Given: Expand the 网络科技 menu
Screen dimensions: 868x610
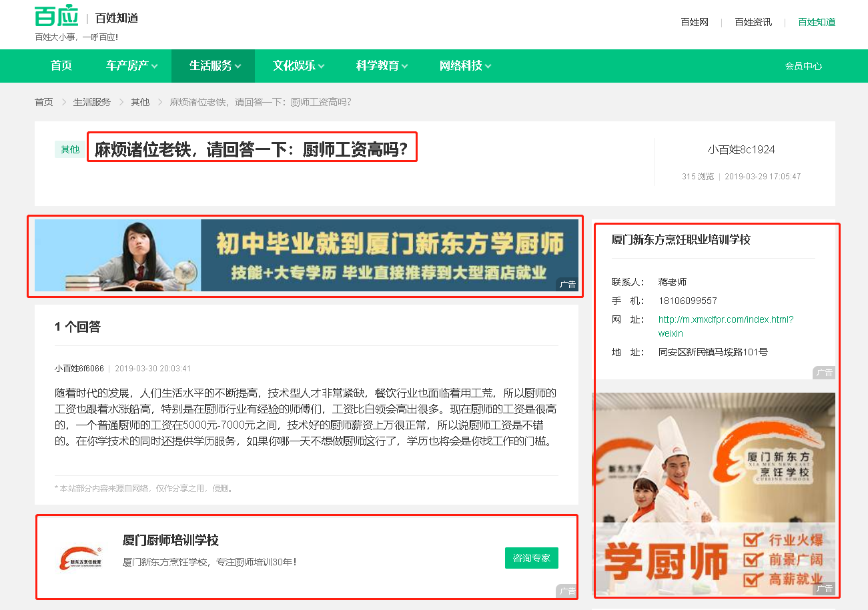Looking at the screenshot, I should point(464,66).
